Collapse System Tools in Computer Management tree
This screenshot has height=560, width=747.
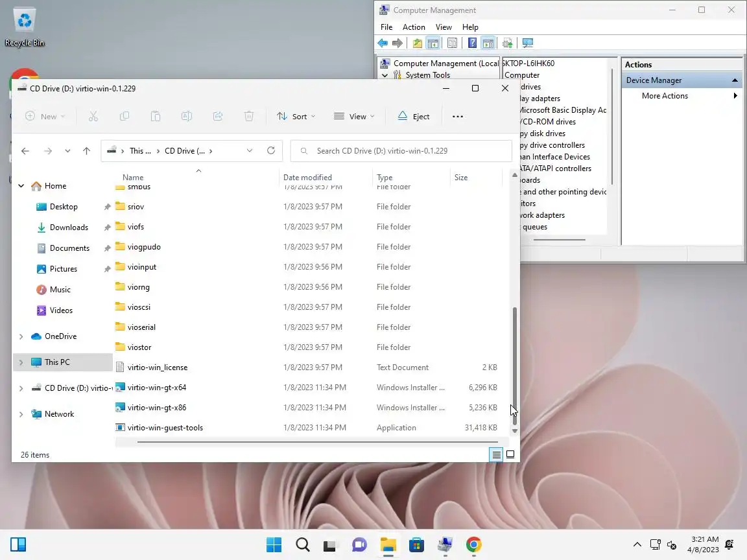[x=385, y=75]
